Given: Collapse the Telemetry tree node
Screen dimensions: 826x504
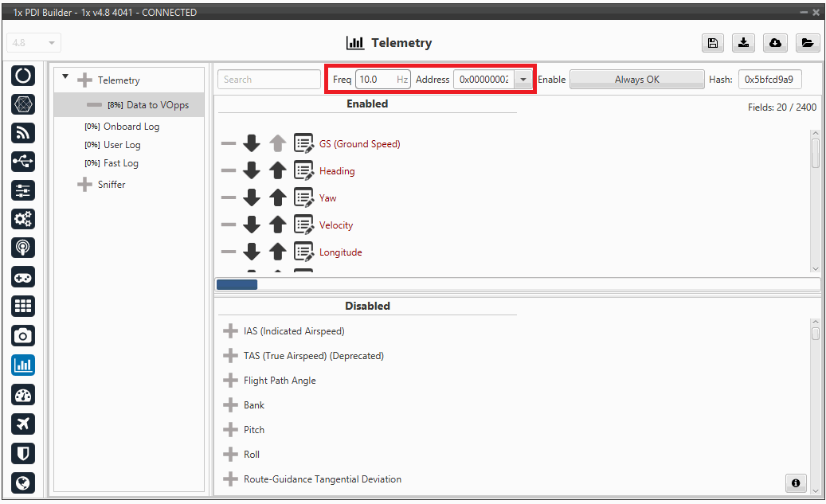Looking at the screenshot, I should 65,78.
